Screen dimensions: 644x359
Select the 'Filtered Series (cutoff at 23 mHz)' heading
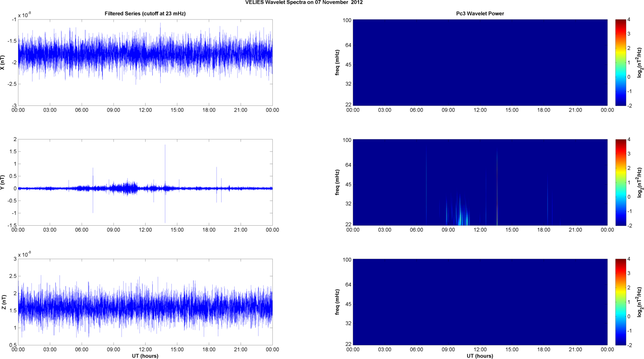coord(145,13)
